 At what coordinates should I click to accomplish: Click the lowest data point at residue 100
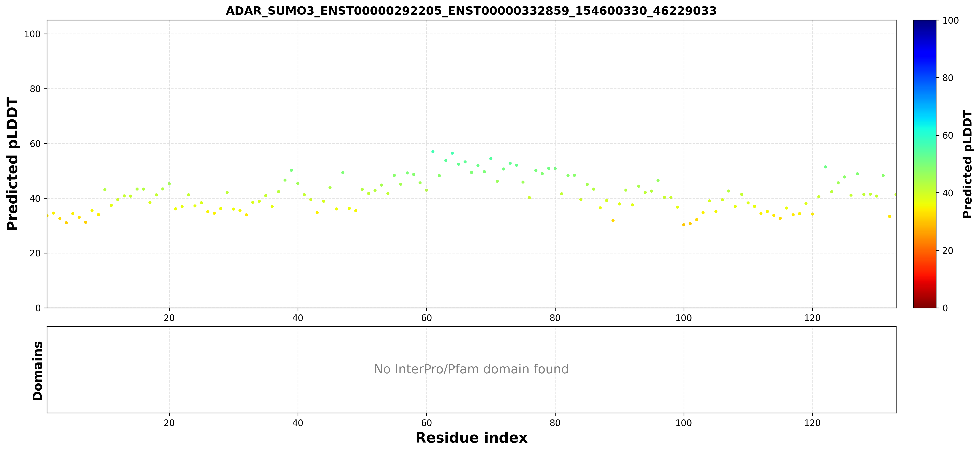[x=684, y=225]
